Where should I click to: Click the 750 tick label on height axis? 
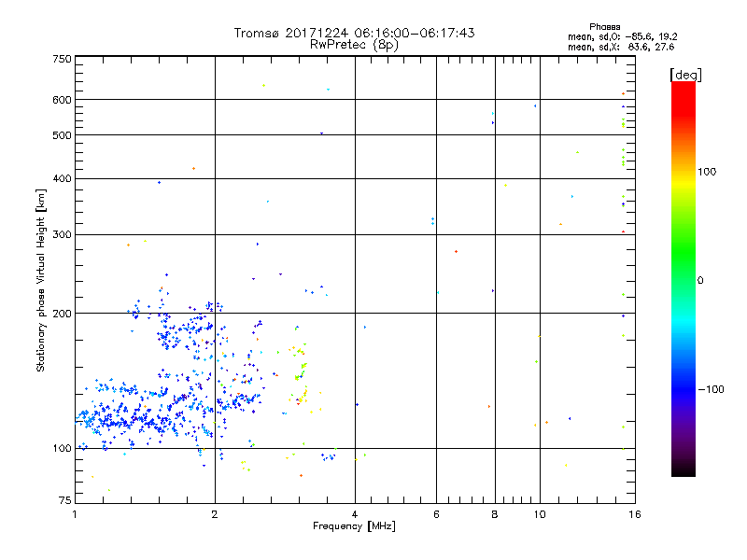click(x=62, y=59)
